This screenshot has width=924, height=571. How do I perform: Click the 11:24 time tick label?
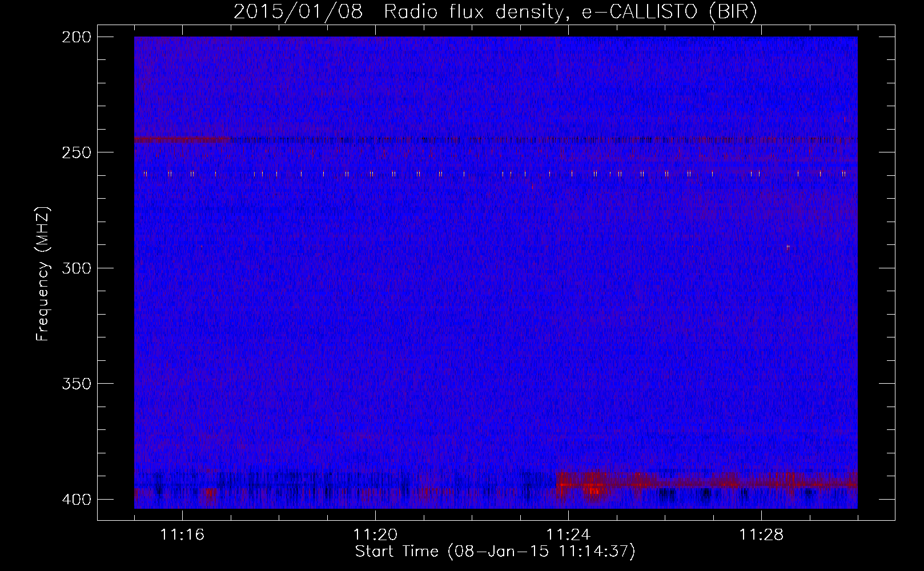coord(568,535)
